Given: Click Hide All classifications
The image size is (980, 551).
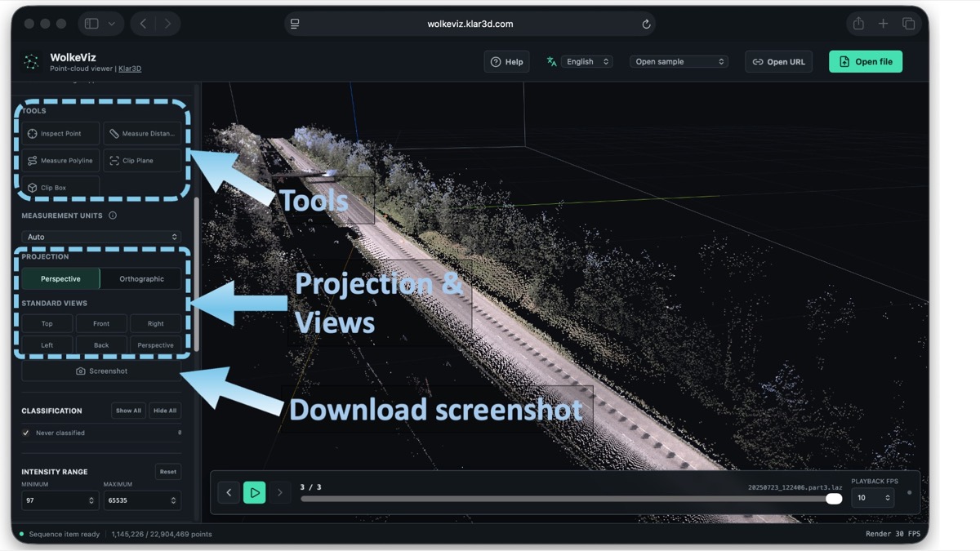Looking at the screenshot, I should tap(165, 411).
